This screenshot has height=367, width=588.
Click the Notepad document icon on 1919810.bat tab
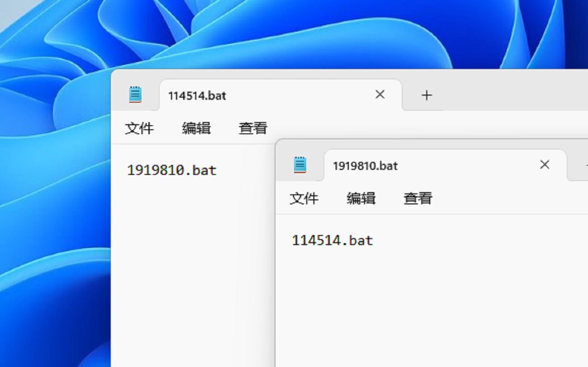(x=300, y=165)
